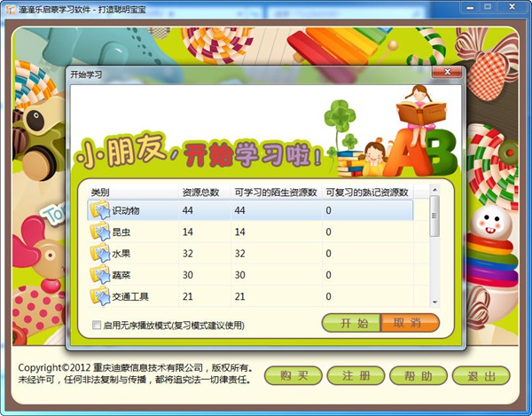Select the 交通工具 category row

point(250,296)
